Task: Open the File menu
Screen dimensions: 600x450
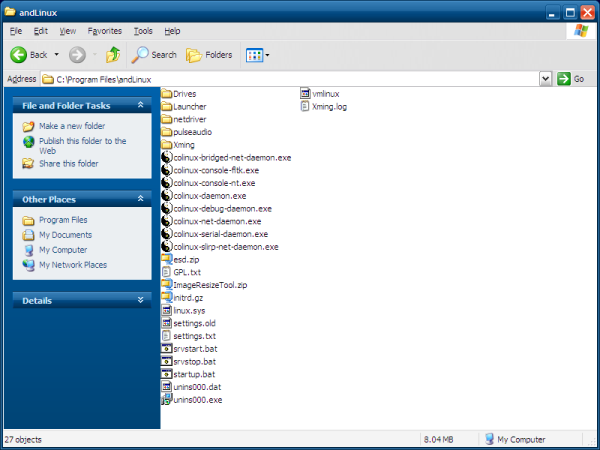Action: pos(16,31)
